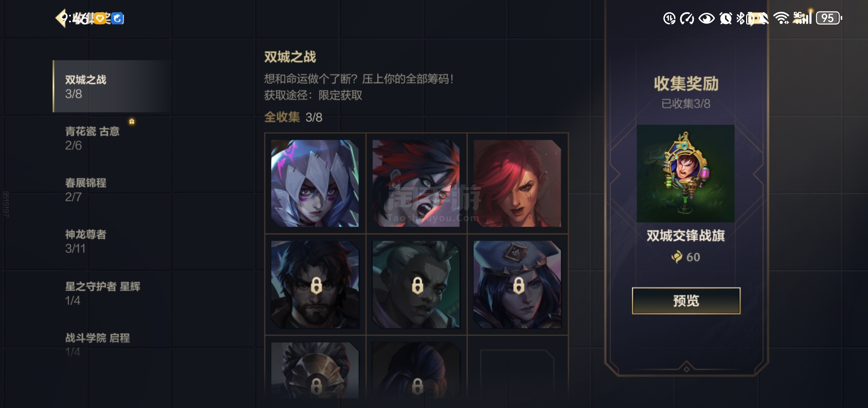Image resolution: width=868 pixels, height=408 pixels.
Task: Open the hooded purple-eyed champion skin
Action: click(315, 183)
